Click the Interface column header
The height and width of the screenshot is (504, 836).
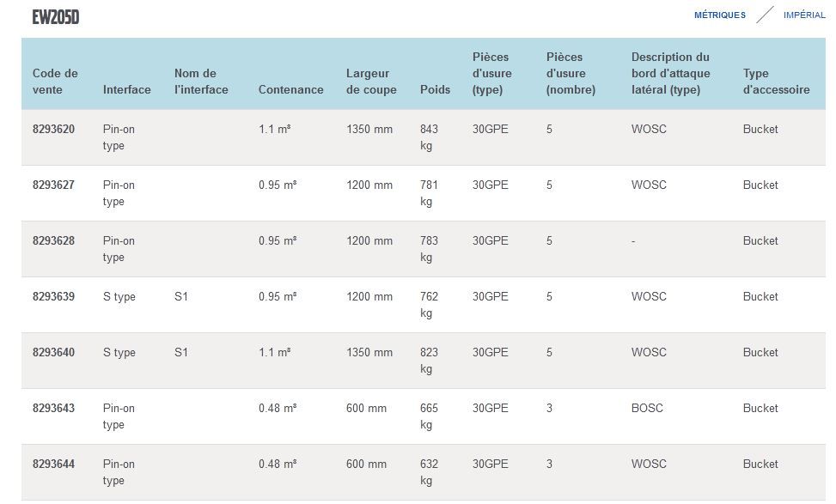pos(126,89)
